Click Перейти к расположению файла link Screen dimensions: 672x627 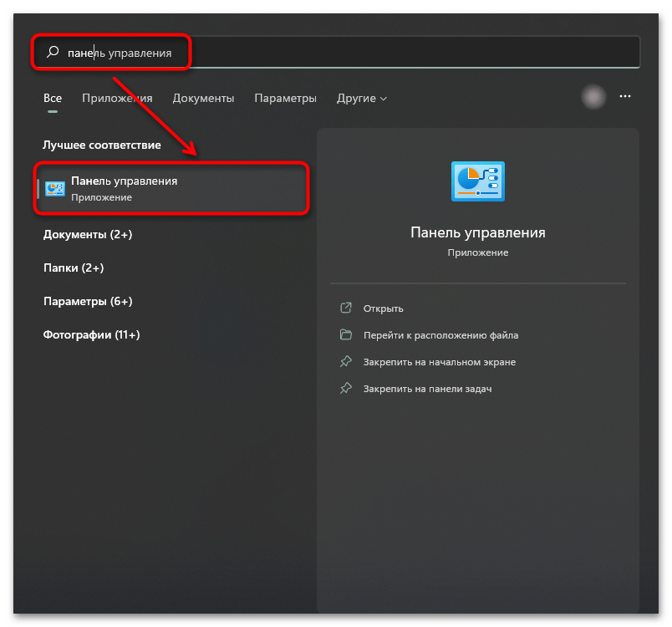[440, 335]
